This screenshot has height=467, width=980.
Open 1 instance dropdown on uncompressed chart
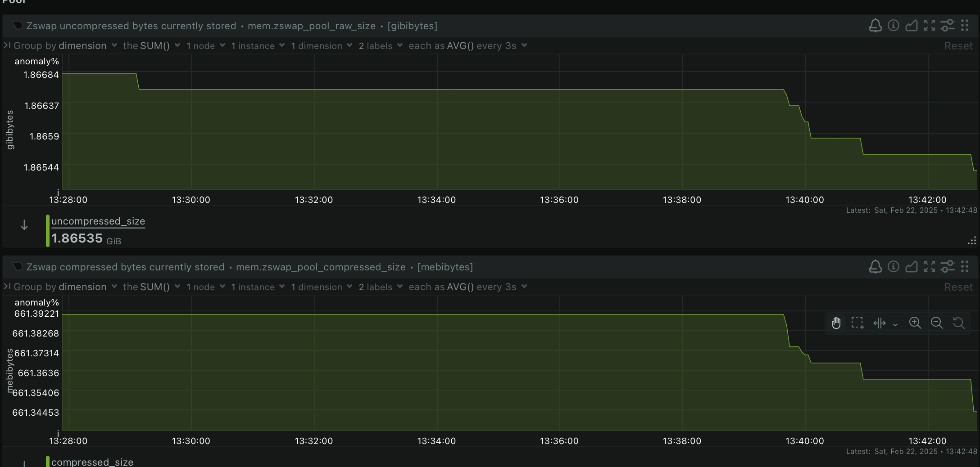pyautogui.click(x=258, y=45)
